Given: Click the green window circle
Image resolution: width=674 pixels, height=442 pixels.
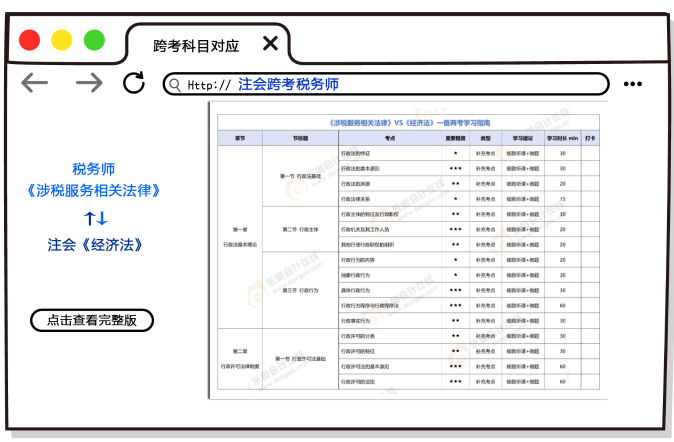Looking at the screenshot, I should [x=94, y=40].
